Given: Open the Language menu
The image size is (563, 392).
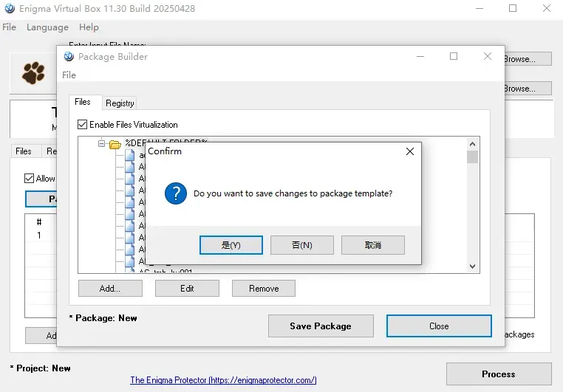Looking at the screenshot, I should pyautogui.click(x=47, y=27).
